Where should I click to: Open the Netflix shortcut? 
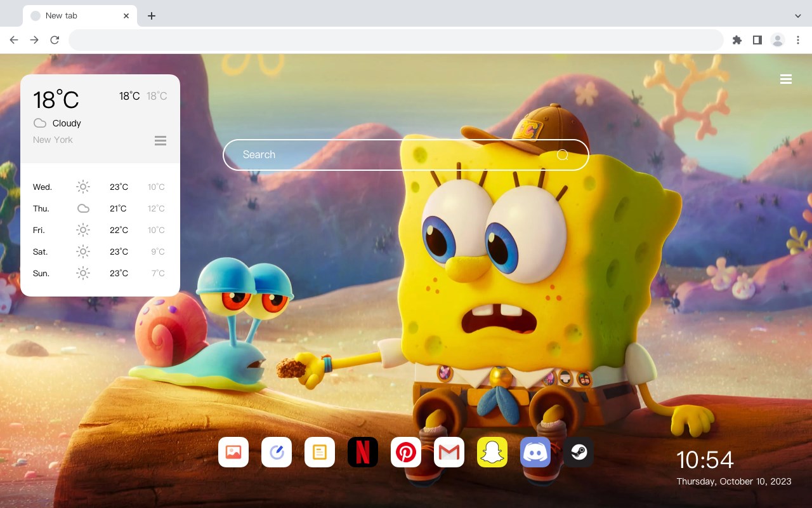click(363, 452)
